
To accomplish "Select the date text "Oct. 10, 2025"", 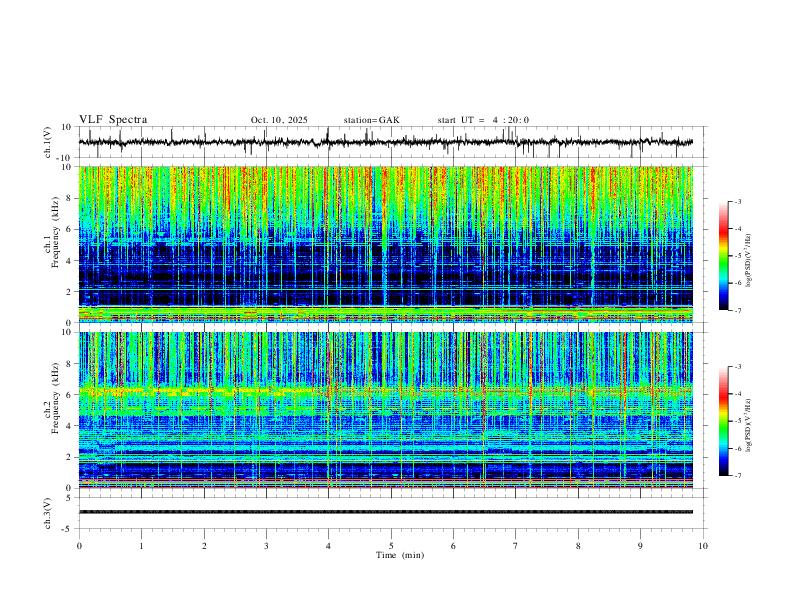I will [x=279, y=120].
